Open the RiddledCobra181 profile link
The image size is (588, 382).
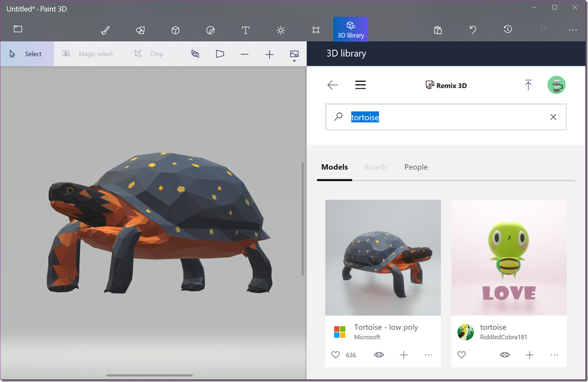coord(503,337)
